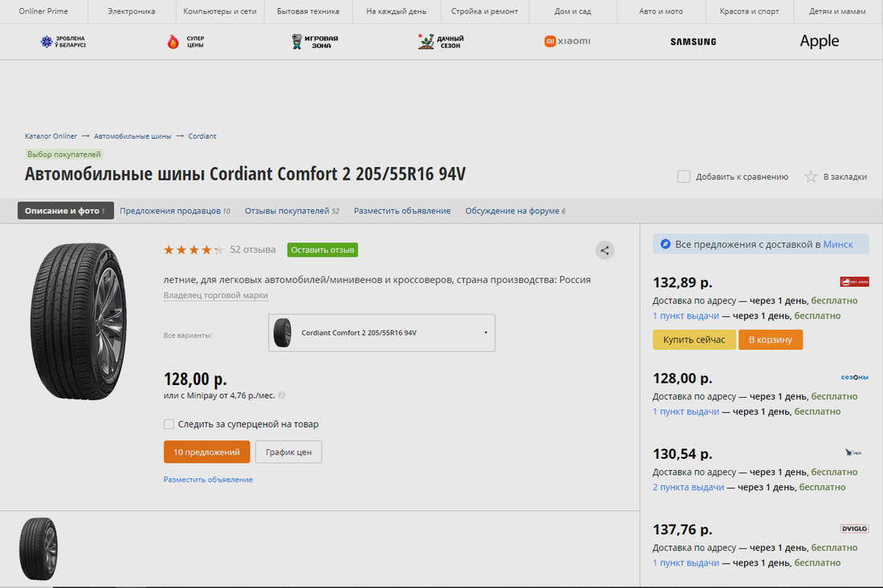Switch to Отзывы покупателей tab
Image resolution: width=883 pixels, height=588 pixels.
291,210
